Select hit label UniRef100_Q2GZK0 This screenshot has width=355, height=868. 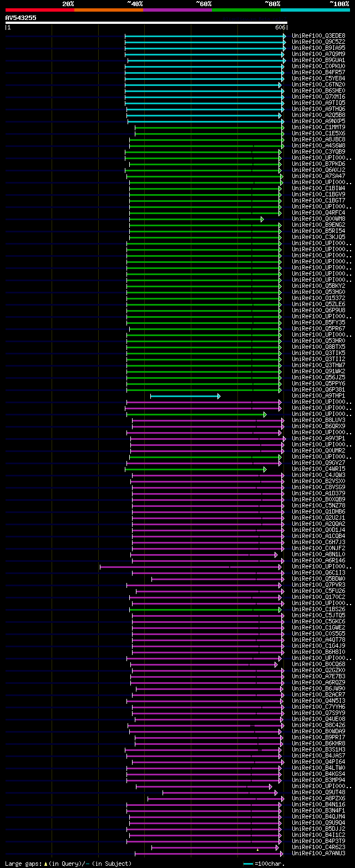(318, 670)
